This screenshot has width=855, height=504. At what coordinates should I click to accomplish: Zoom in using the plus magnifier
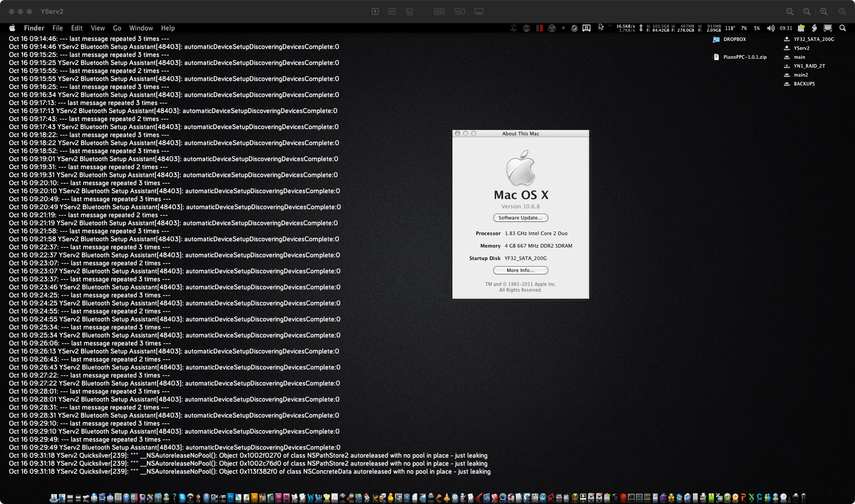click(824, 12)
